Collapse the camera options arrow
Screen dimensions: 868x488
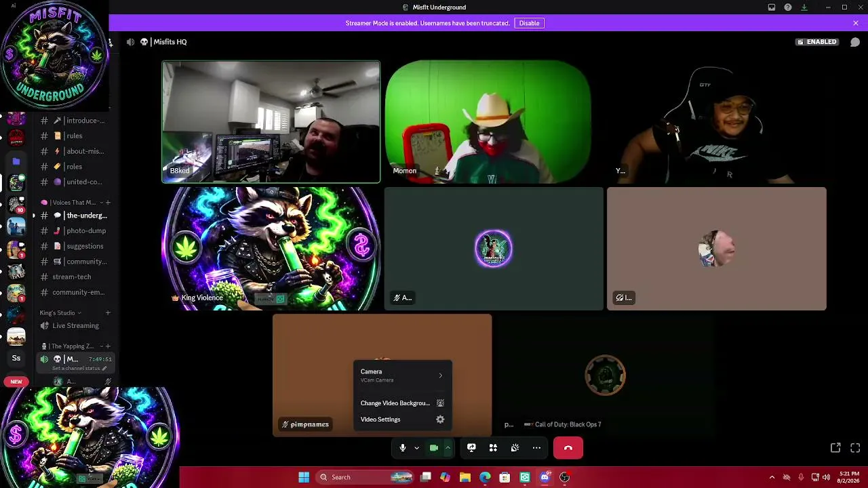pos(448,448)
